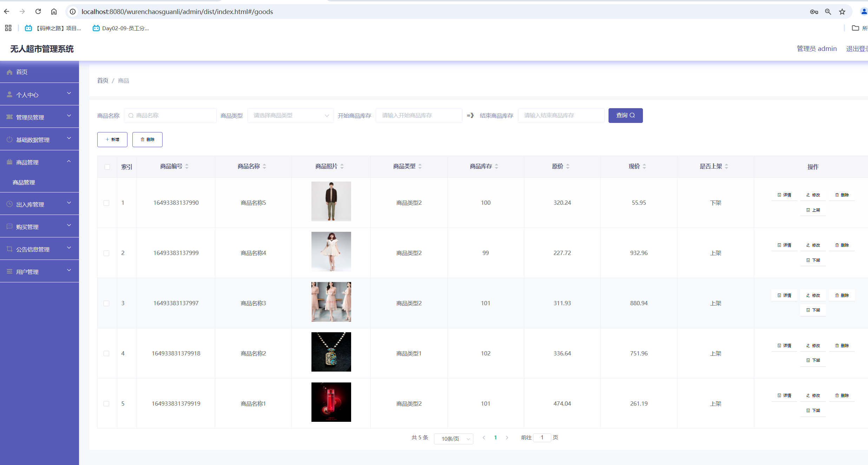Open 商品管理 submenu item
Viewport: 868px width, 465px height.
click(x=24, y=183)
